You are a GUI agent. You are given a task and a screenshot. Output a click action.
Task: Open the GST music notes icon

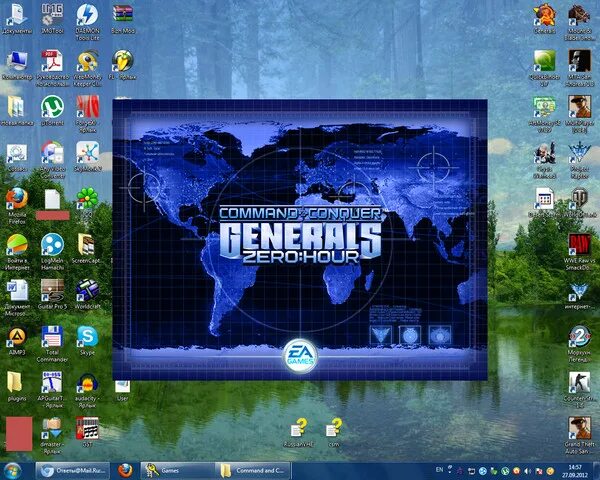88,429
